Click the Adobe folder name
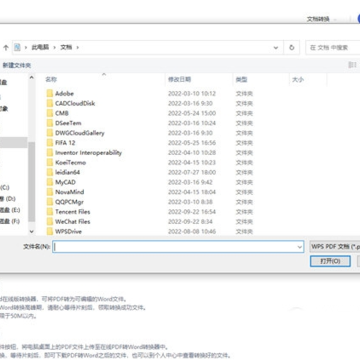The width and height of the screenshot is (360, 360). 64,93
